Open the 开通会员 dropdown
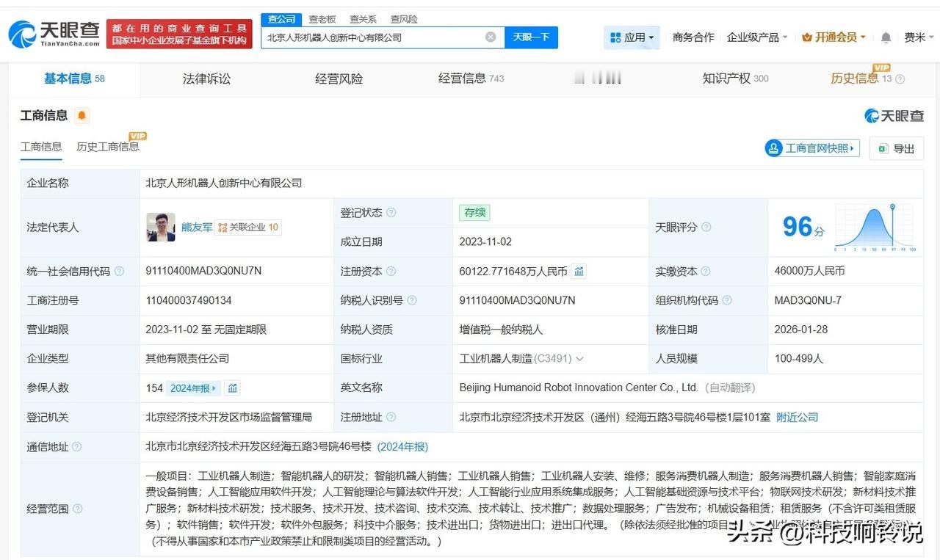Viewport: 940px width, 560px height. click(834, 37)
